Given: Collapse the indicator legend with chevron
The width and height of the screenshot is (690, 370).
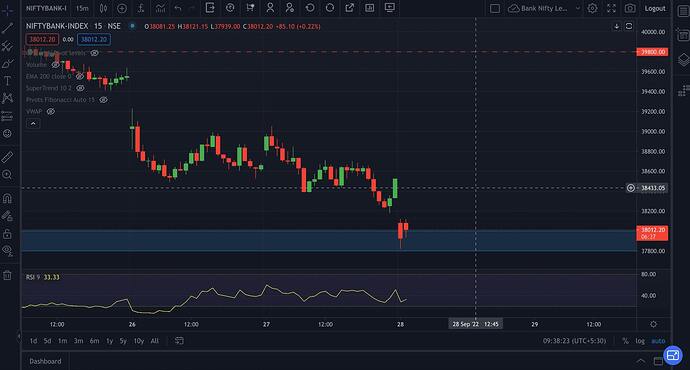Looking at the screenshot, I should [x=33, y=124].
